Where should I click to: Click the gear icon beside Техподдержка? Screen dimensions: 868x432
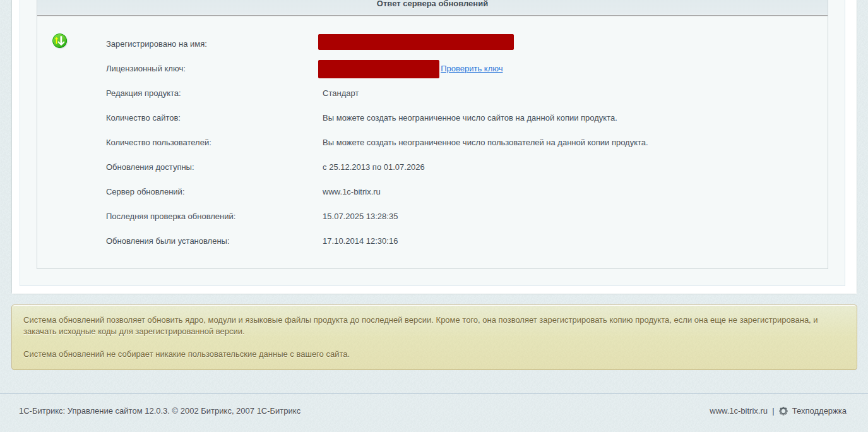[x=783, y=411]
